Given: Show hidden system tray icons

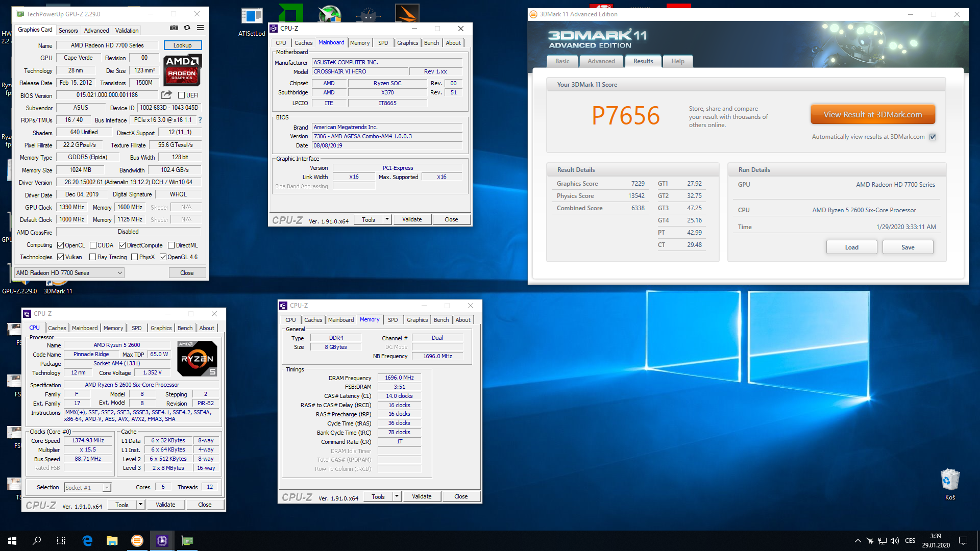Looking at the screenshot, I should coord(857,541).
